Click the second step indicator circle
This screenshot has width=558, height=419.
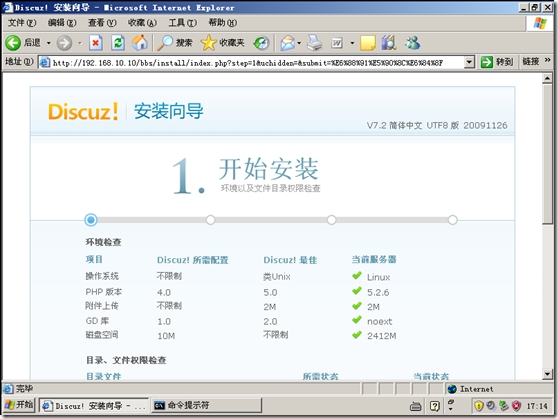[211, 220]
